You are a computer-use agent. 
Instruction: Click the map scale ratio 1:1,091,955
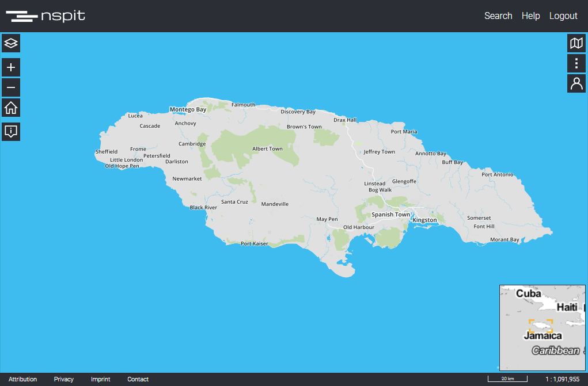coord(562,379)
